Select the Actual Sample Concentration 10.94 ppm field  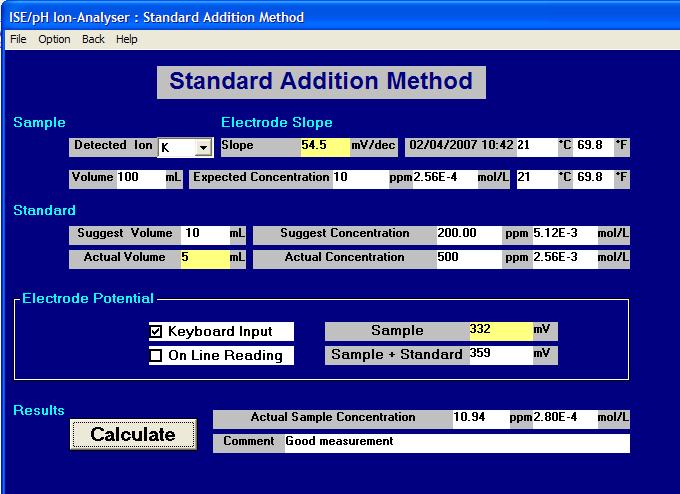481,419
